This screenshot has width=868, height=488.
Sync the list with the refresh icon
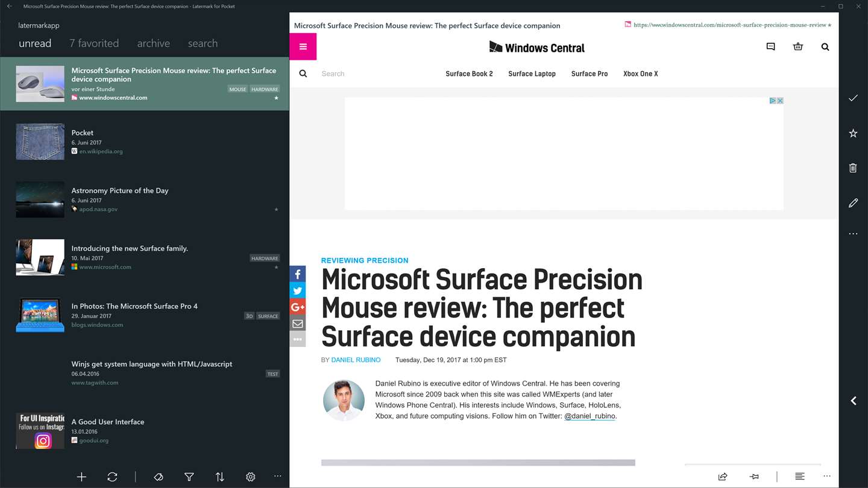112,477
